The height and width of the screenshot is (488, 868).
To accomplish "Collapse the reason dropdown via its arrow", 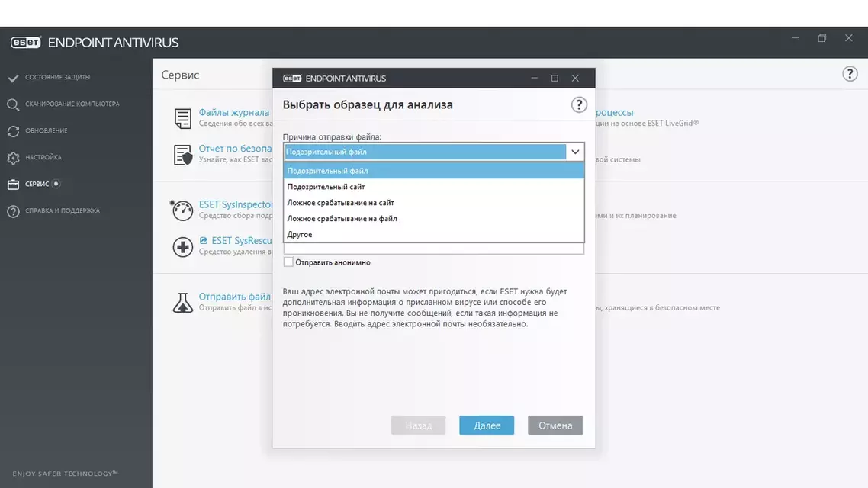I will coord(575,152).
